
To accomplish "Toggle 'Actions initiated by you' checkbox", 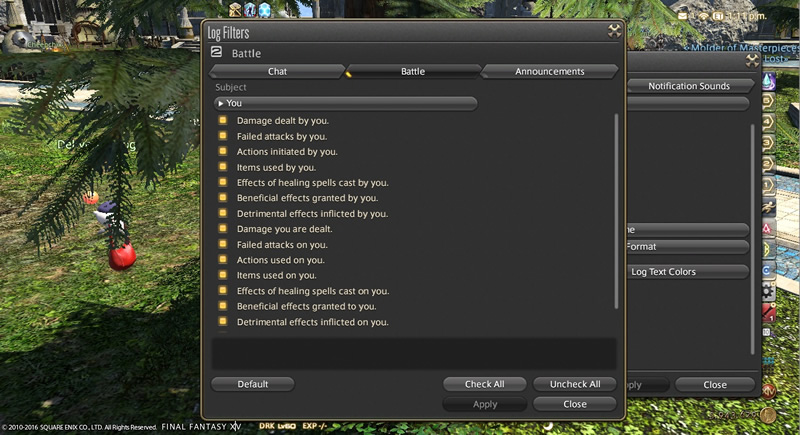I will (x=223, y=151).
